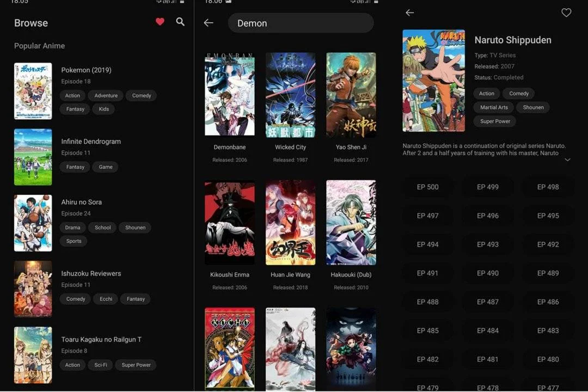Select the Infinite Dendrogram title
Image resolution: width=588 pixels, height=392 pixels.
click(91, 142)
